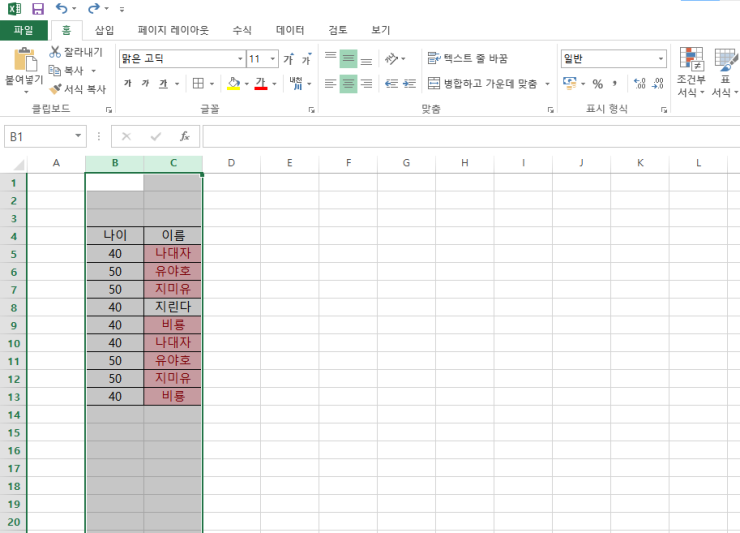This screenshot has height=533, width=740.
Task: Click the Increase Indent icon
Action: [409, 84]
